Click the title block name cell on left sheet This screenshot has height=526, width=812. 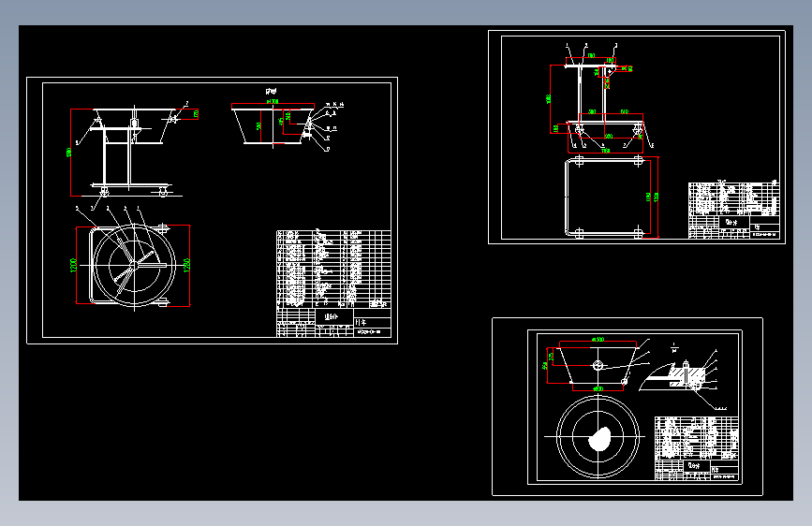[x=334, y=317]
